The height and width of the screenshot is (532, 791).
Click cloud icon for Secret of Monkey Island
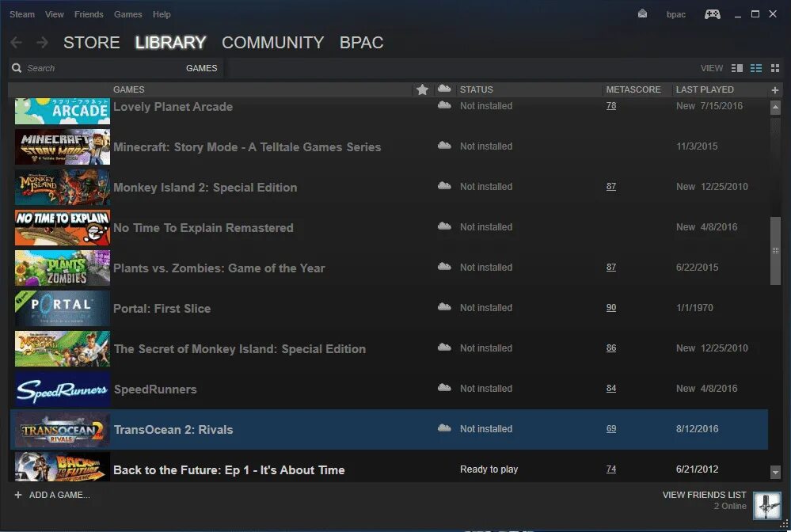point(444,348)
